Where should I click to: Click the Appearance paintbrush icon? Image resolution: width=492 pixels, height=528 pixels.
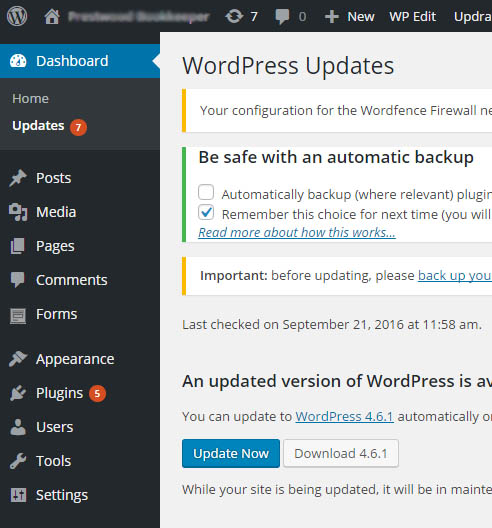[x=18, y=359]
